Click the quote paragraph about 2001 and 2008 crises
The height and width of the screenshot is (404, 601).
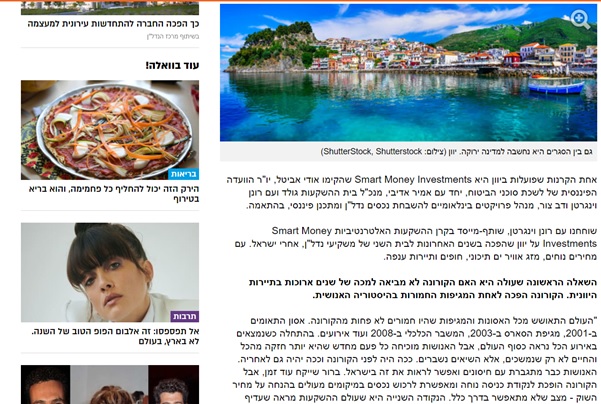415,359
